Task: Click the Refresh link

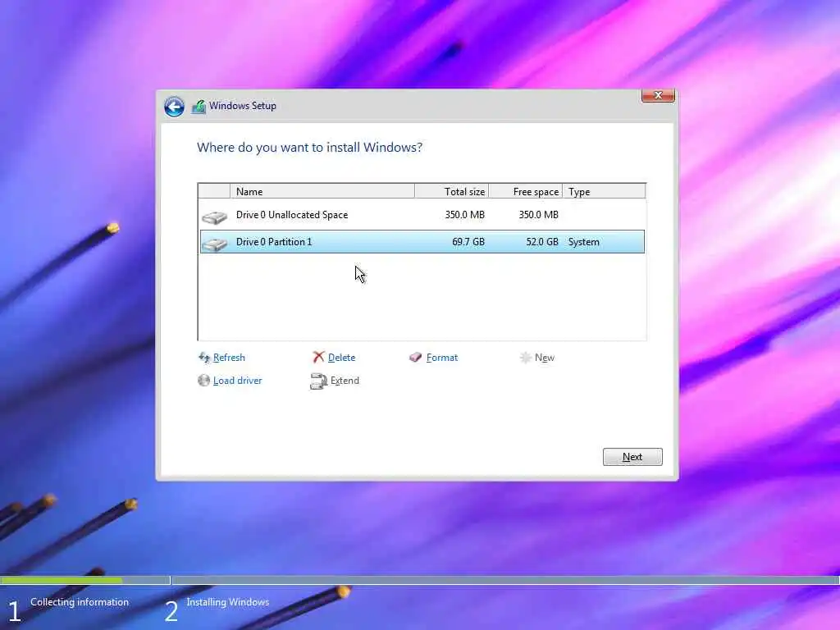Action: (x=229, y=358)
